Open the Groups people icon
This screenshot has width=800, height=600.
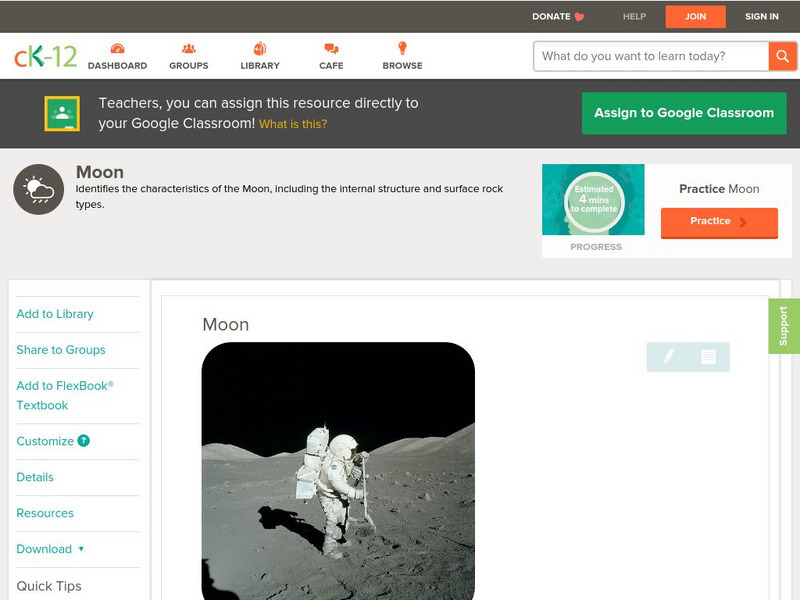pyautogui.click(x=189, y=48)
